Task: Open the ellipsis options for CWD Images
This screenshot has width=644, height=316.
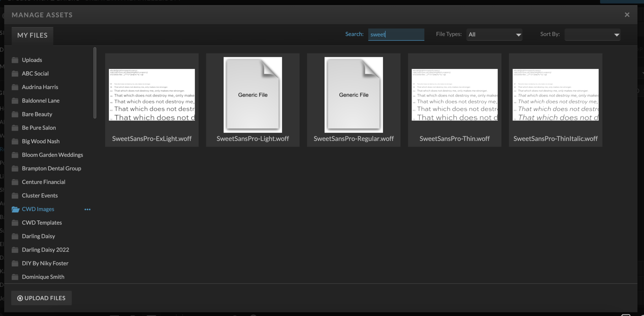Action: [87, 209]
